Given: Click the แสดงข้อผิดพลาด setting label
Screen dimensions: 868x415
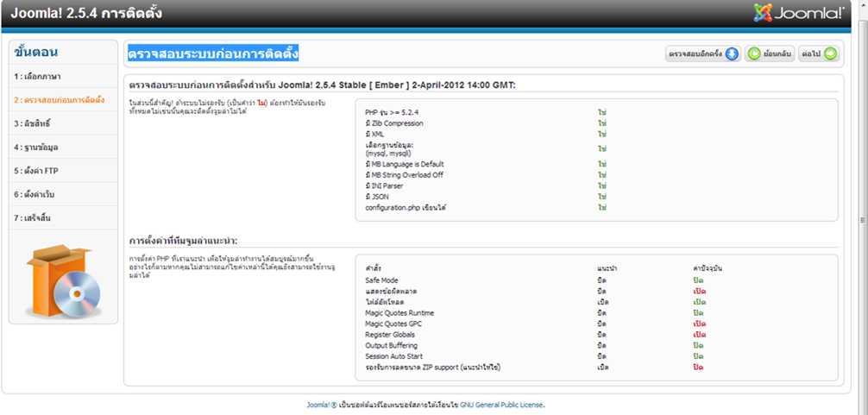Looking at the screenshot, I should point(391,291).
